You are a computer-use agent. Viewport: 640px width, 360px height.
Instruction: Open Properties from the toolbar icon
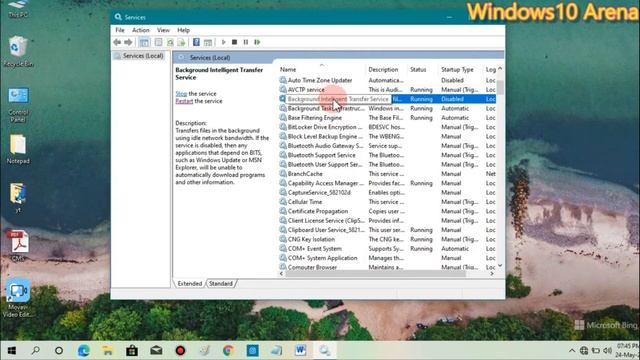point(158,42)
